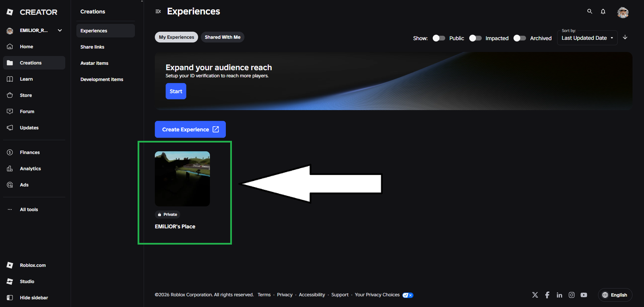Viewport: 644px width, 307px height.
Task: Select the My Experiences tab
Action: click(x=176, y=37)
